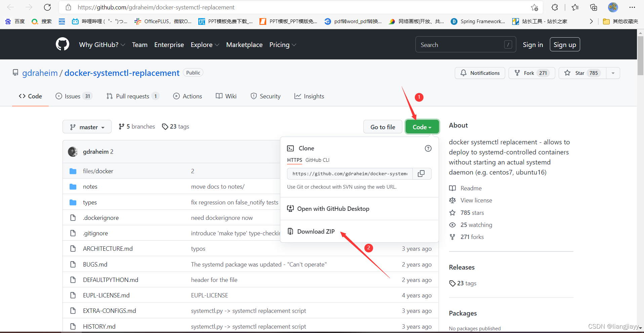Open the browser favorites list icon
Viewport: 644px width, 333px height.
(575, 7)
